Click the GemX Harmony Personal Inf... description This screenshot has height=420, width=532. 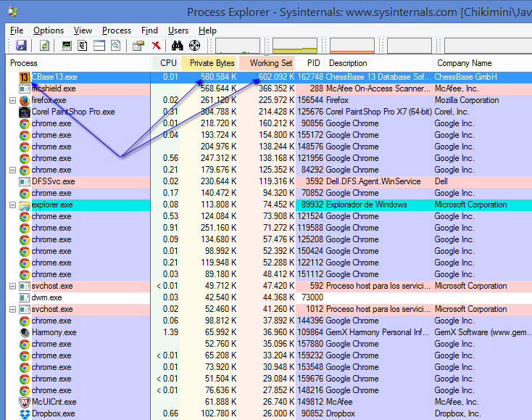pos(378,332)
